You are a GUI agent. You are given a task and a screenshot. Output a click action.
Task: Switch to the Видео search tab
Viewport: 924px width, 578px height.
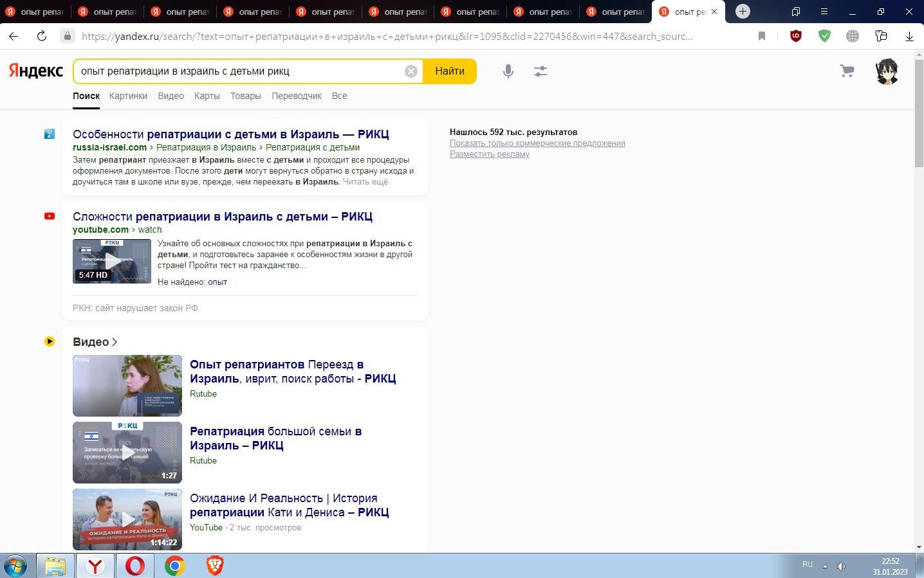pos(171,96)
